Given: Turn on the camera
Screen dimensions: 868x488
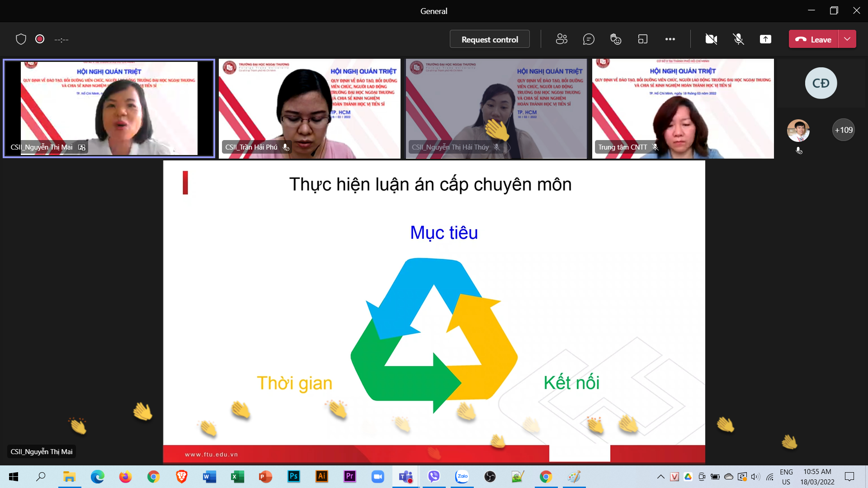Looking at the screenshot, I should tap(711, 39).
